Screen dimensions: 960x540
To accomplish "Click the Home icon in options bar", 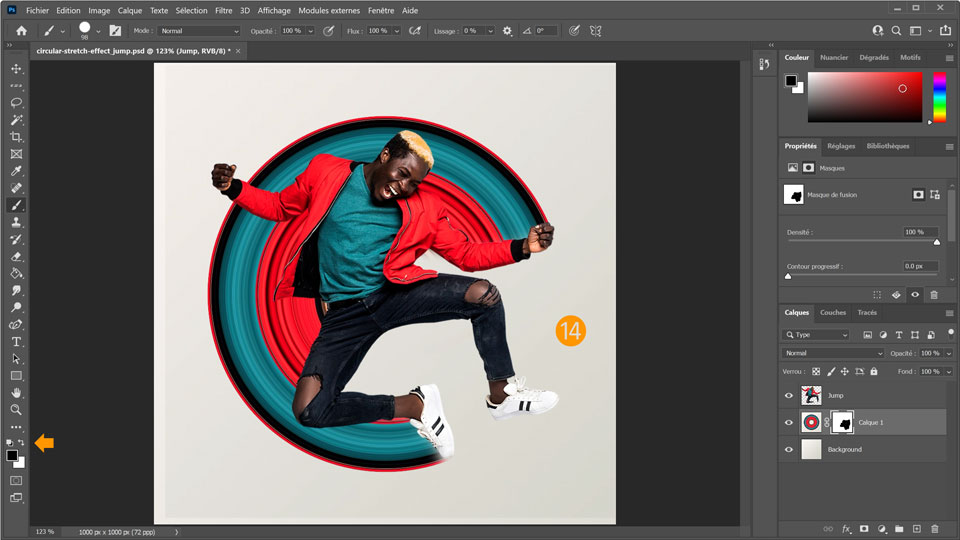I will (x=21, y=31).
